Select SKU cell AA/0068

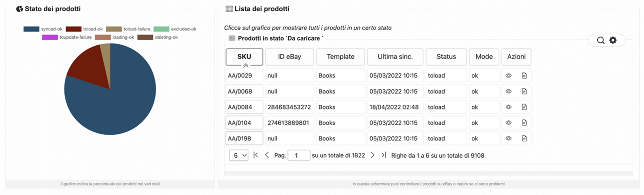pyautogui.click(x=244, y=91)
